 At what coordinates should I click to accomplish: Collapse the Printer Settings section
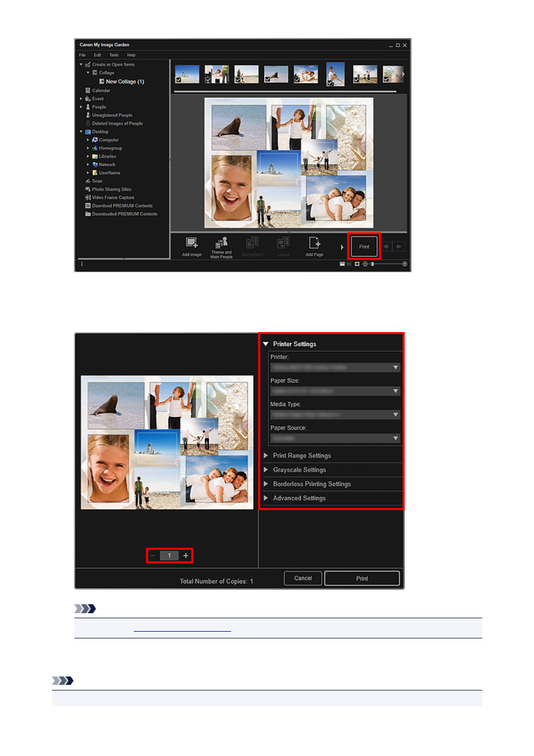point(266,344)
